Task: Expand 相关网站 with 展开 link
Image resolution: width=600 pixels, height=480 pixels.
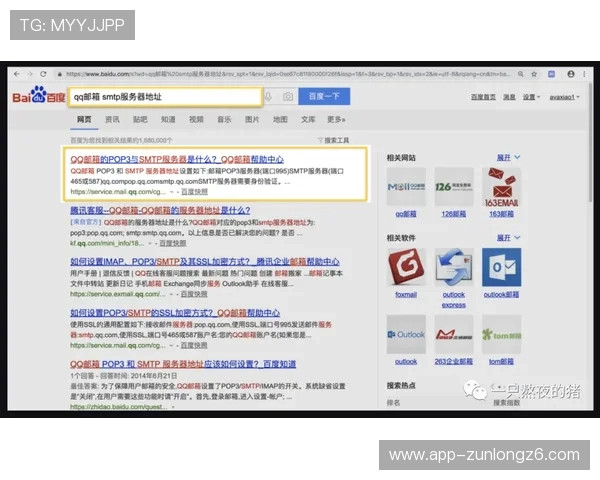Action: pyautogui.click(x=508, y=158)
